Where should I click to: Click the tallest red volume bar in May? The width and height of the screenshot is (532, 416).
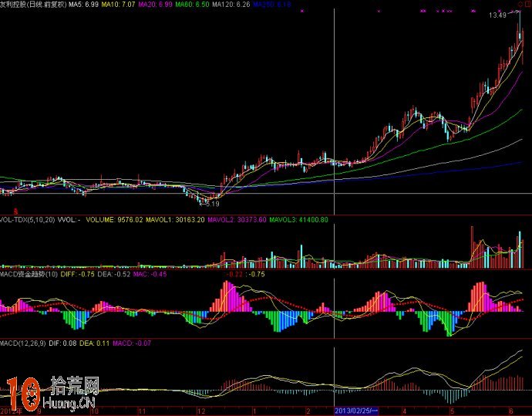tap(472, 247)
